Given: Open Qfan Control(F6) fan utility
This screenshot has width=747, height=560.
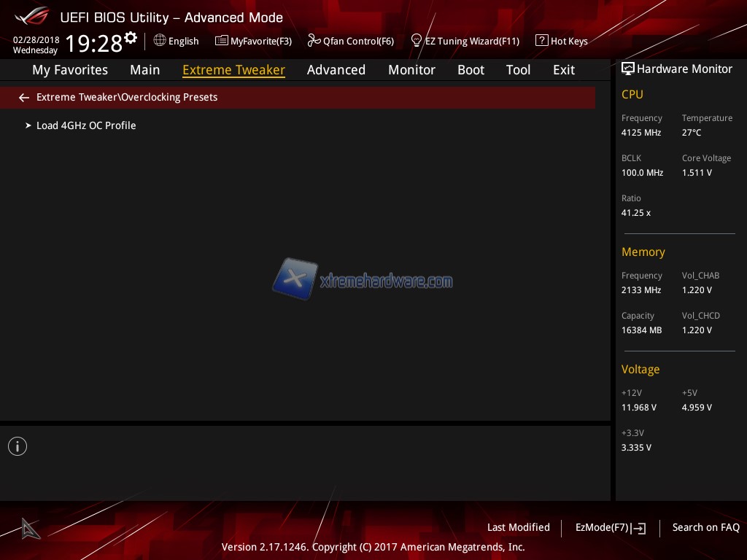Looking at the screenshot, I should click(351, 41).
